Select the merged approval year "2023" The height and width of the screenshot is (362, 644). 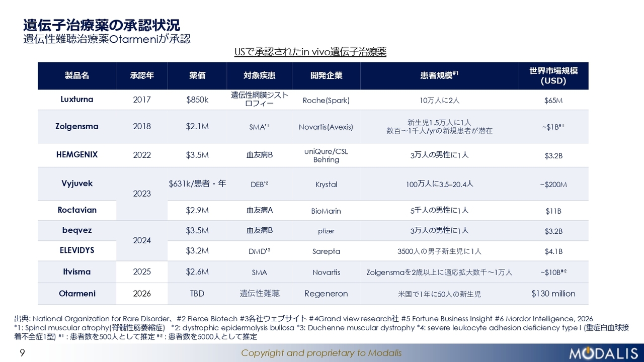tap(142, 194)
